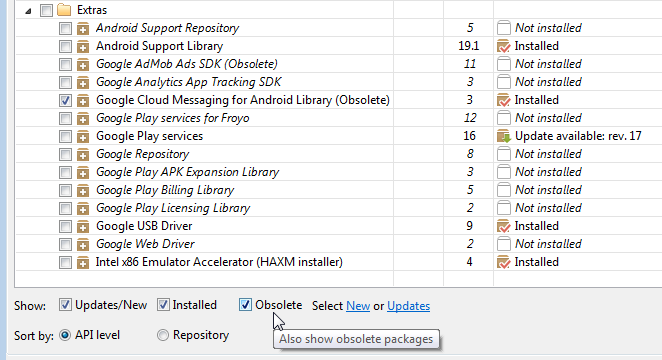Click revision 19.1 of Android Support Library
The height and width of the screenshot is (360, 662).
[x=469, y=46]
